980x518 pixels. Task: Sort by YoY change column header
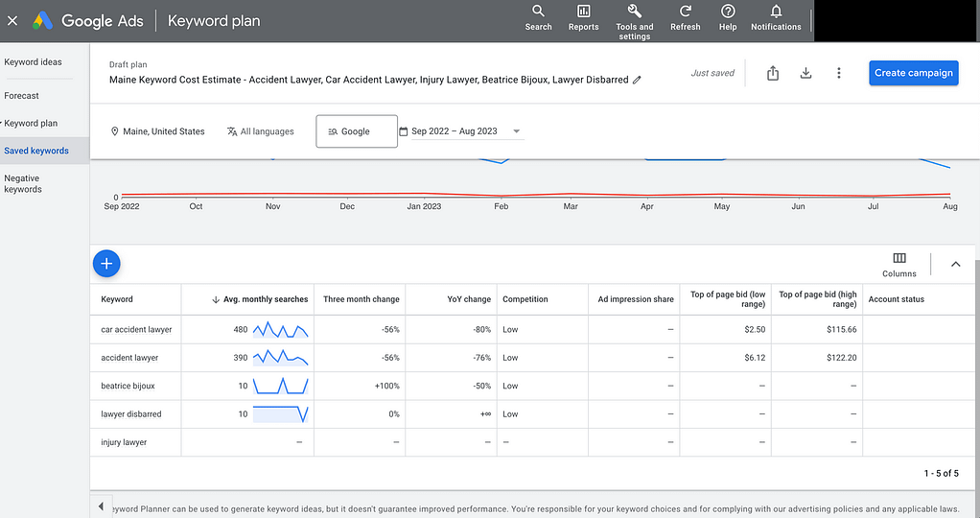tap(469, 299)
